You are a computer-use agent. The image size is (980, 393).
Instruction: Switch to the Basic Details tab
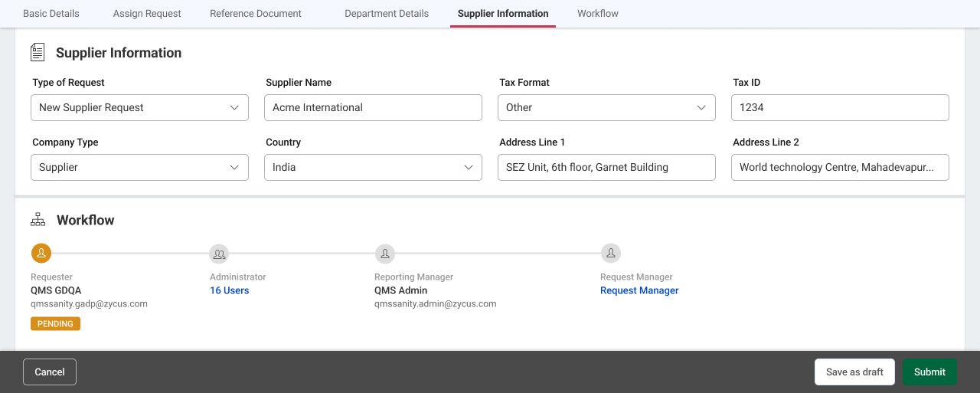tap(51, 14)
